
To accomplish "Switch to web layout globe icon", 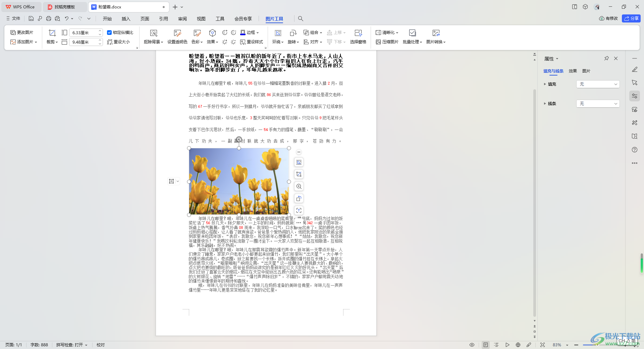I will 518,345.
